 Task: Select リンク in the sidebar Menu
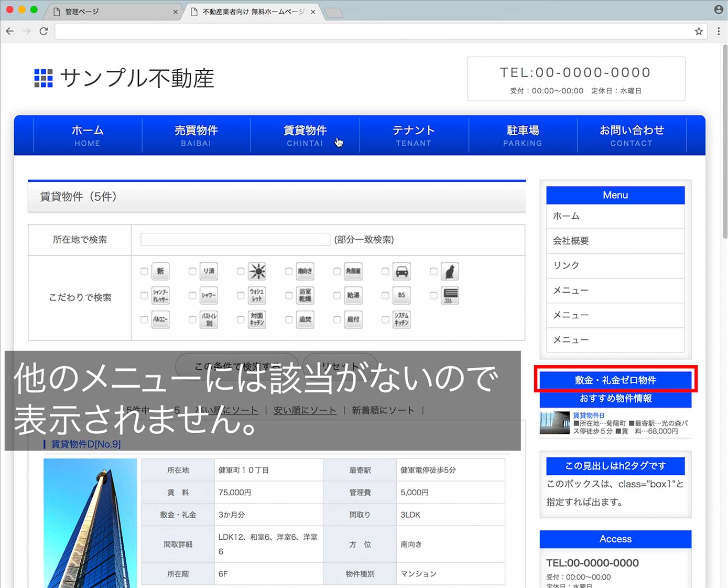tap(615, 265)
